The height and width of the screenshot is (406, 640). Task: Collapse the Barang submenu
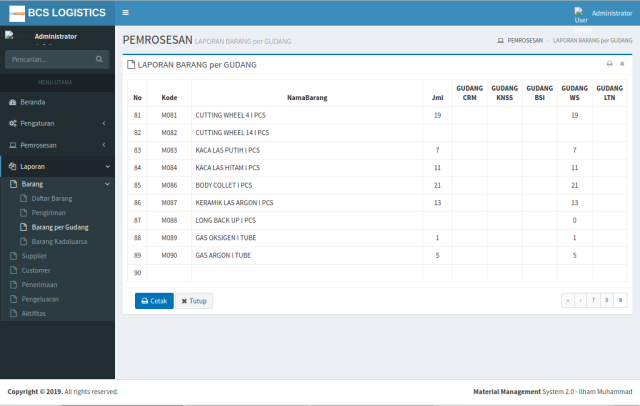pos(106,185)
